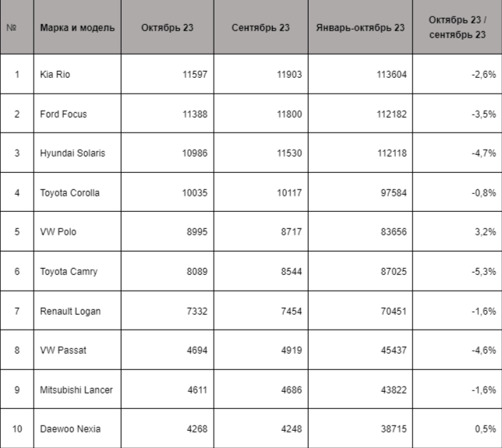
Task: Click the Марка и модель column header
Action: click(77, 28)
